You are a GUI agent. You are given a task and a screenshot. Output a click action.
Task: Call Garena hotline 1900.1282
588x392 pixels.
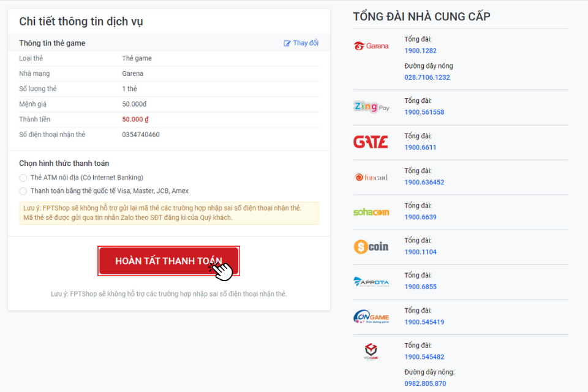(x=420, y=51)
